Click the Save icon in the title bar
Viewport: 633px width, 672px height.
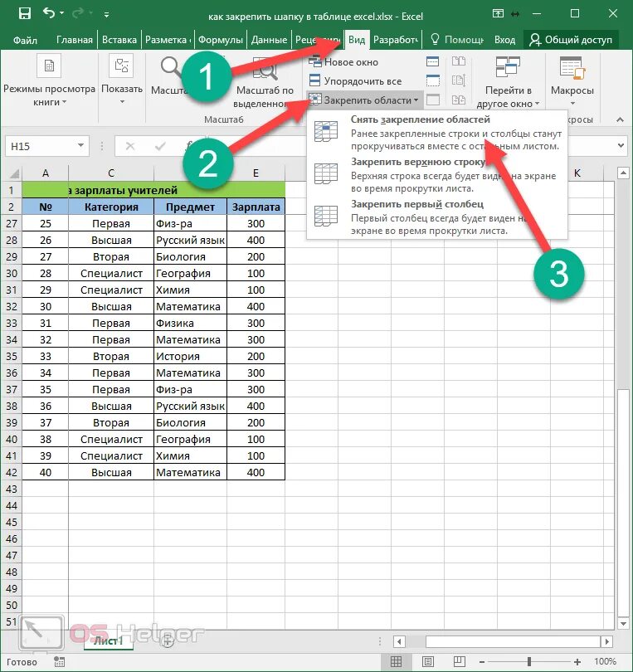[24, 14]
